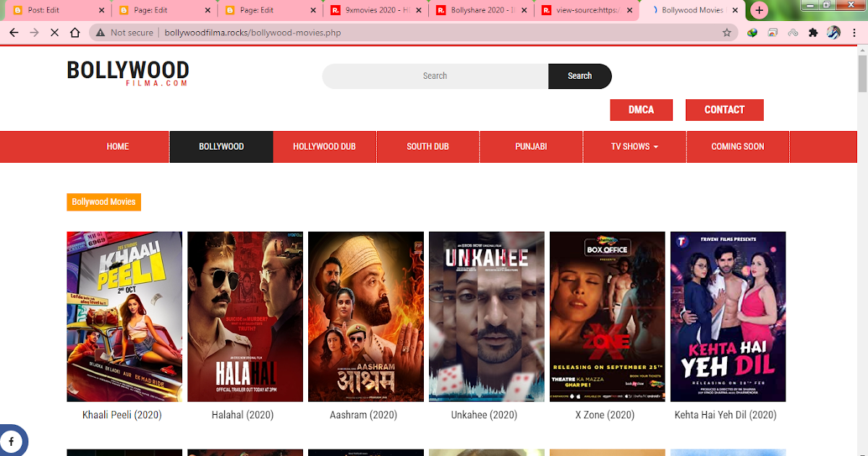Image resolution: width=868 pixels, height=456 pixels.
Task: Open the Internet Download Manager extension icon
Action: click(752, 33)
